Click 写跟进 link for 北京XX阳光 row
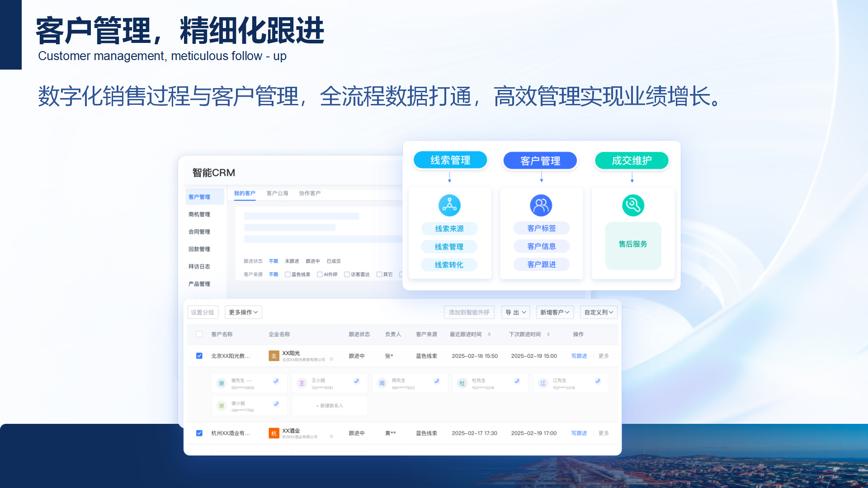Screen dimensions: 868x488 point(579,356)
